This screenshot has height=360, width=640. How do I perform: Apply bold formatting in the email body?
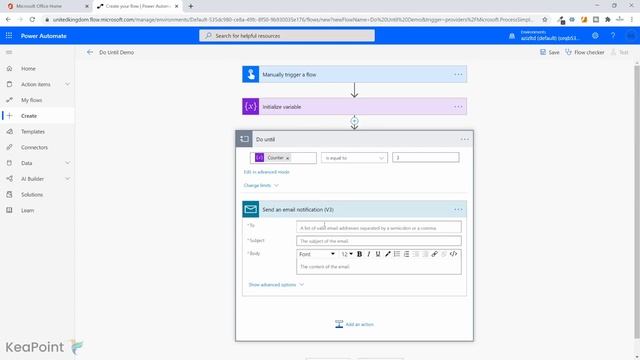coord(360,254)
